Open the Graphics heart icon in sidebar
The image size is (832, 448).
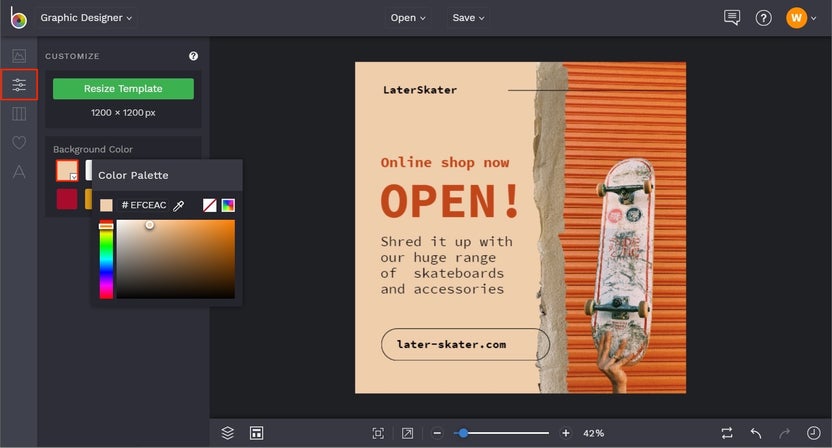[x=18, y=143]
